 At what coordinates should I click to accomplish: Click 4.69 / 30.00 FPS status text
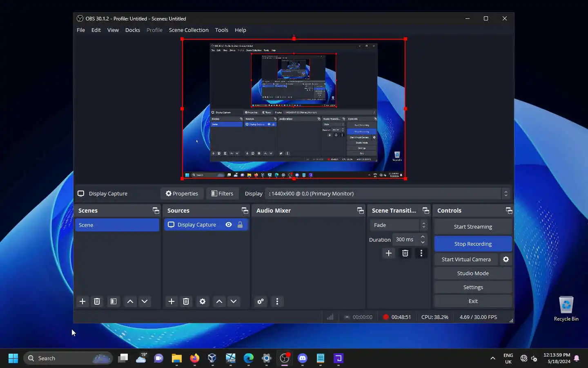478,317
